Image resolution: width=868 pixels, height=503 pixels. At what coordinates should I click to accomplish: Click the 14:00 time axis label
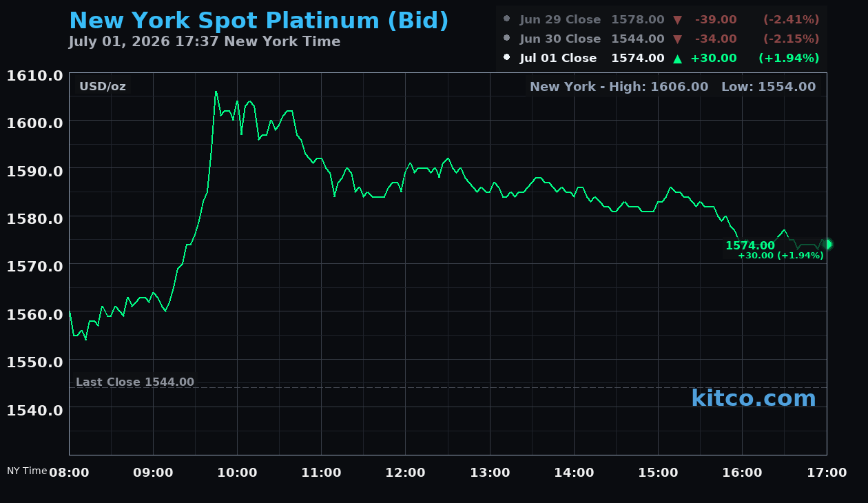[574, 473]
